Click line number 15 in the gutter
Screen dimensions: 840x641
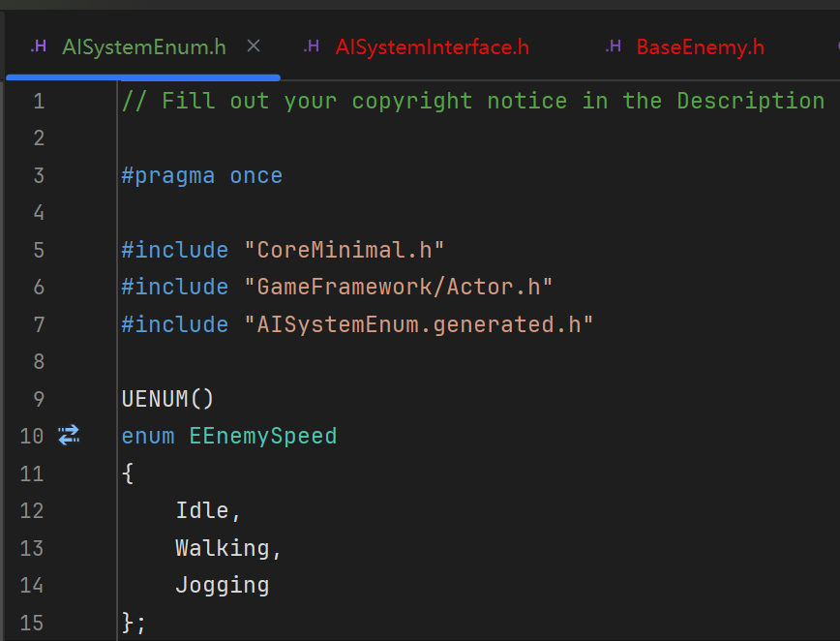32,623
